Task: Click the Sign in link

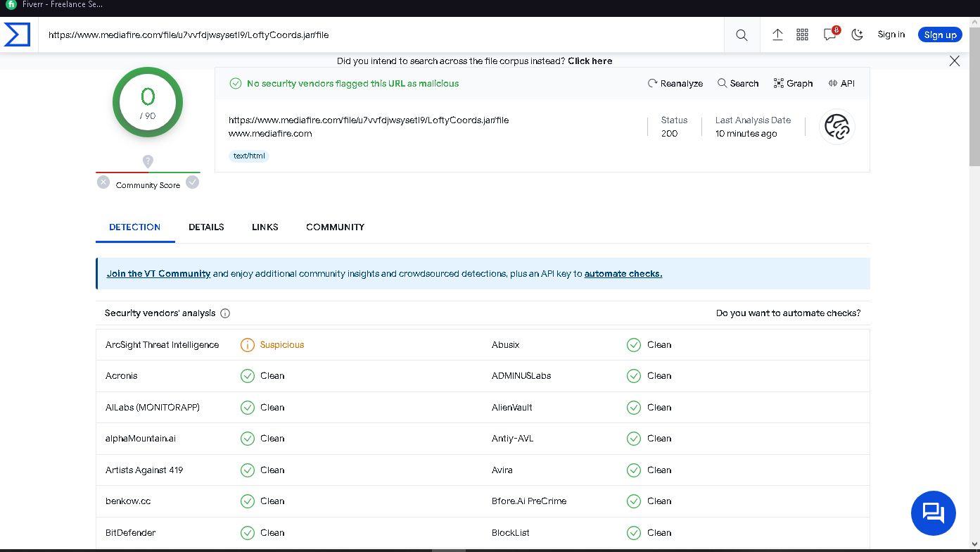Action: point(891,34)
